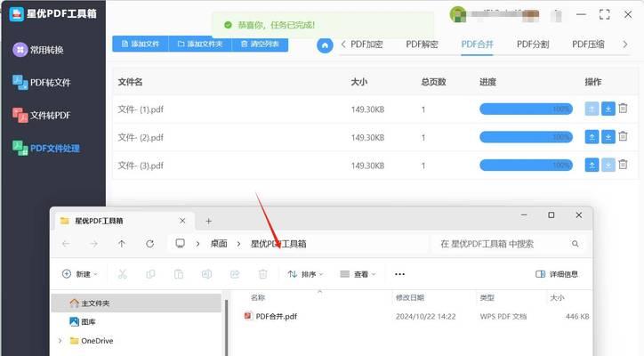The height and width of the screenshot is (356, 644).
Task: Click the progress bar of 文件- (3).pdf
Action: [526, 166]
